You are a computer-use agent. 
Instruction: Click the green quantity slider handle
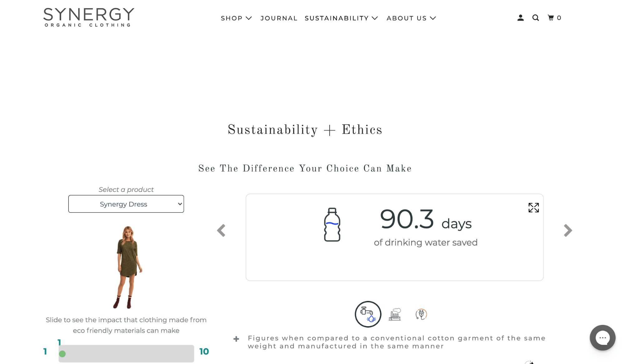[62, 354]
